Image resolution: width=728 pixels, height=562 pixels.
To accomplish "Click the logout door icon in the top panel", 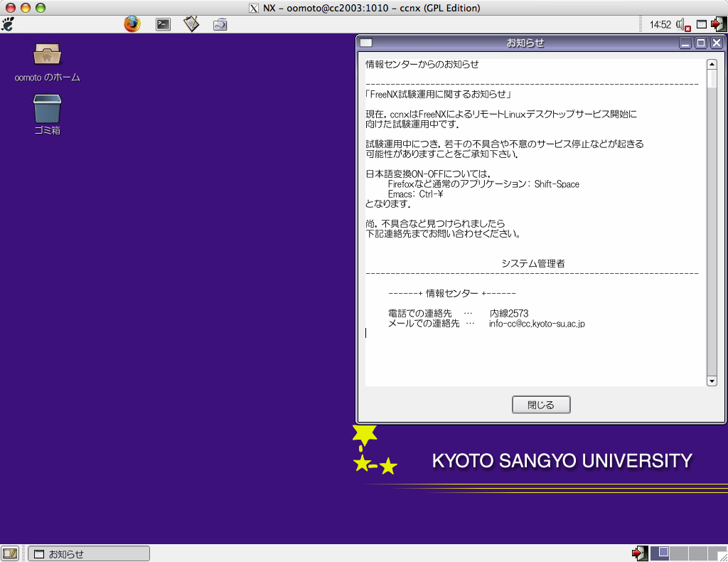I will pos(718,24).
